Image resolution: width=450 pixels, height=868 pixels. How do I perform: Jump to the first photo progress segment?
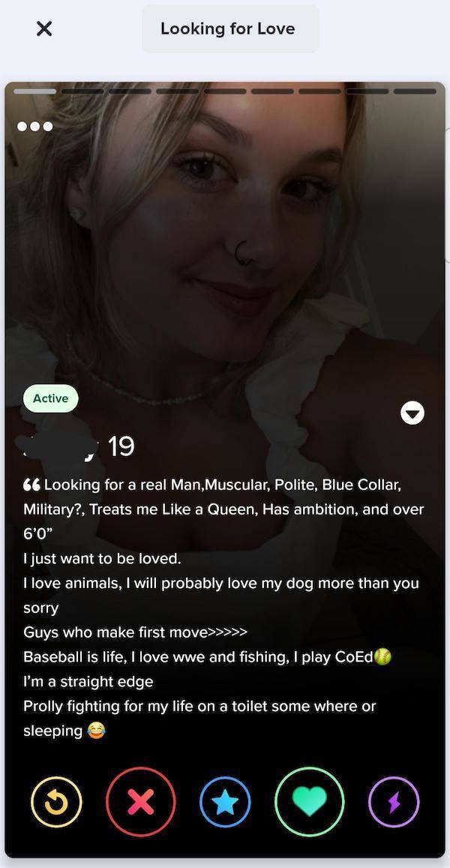point(34,92)
